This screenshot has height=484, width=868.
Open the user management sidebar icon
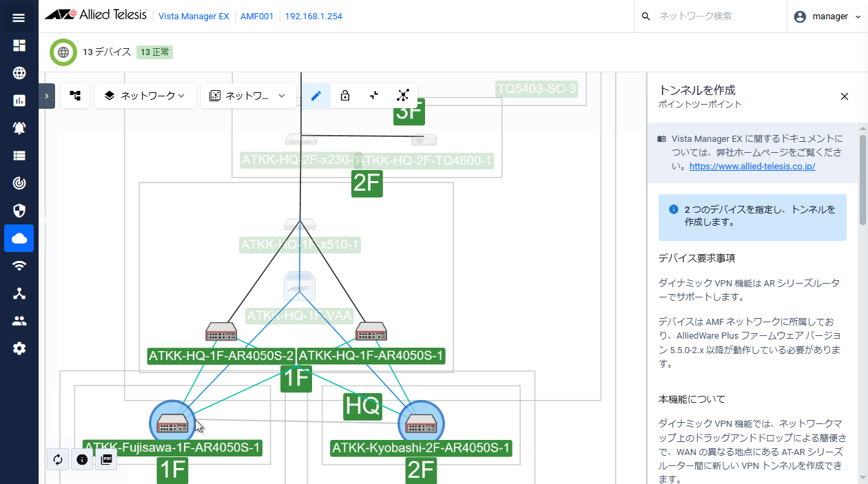tap(19, 321)
